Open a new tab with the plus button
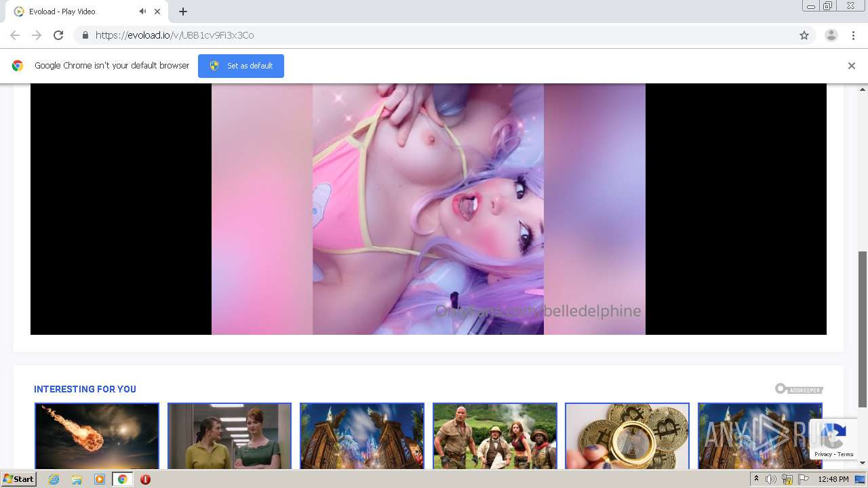This screenshot has width=868, height=488. [183, 12]
